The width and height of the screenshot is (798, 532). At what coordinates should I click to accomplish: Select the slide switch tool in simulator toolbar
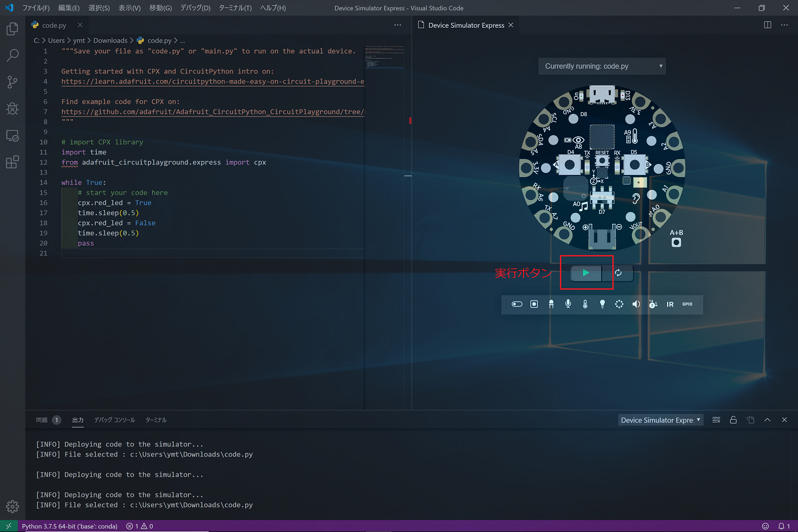coord(517,304)
